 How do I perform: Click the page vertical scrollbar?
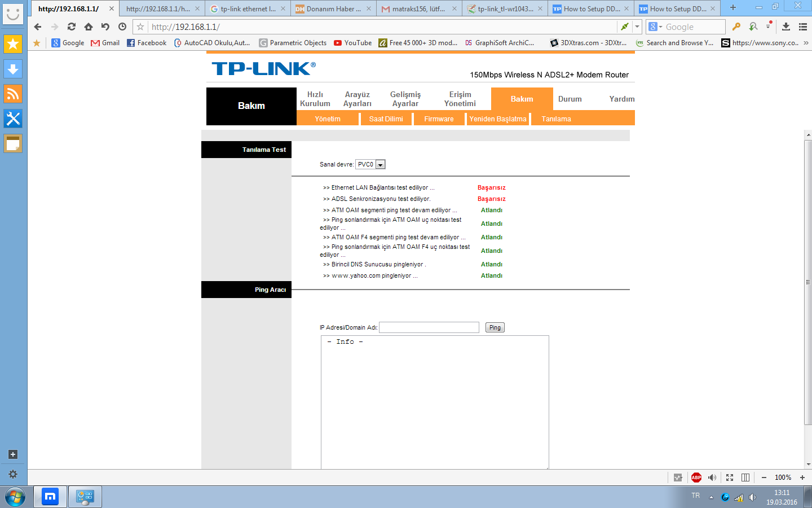click(x=808, y=282)
